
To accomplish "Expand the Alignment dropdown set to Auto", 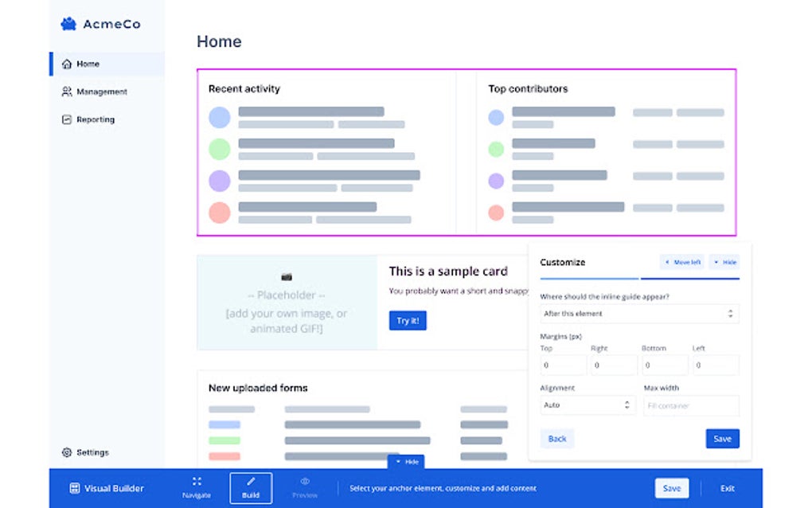I will point(588,405).
